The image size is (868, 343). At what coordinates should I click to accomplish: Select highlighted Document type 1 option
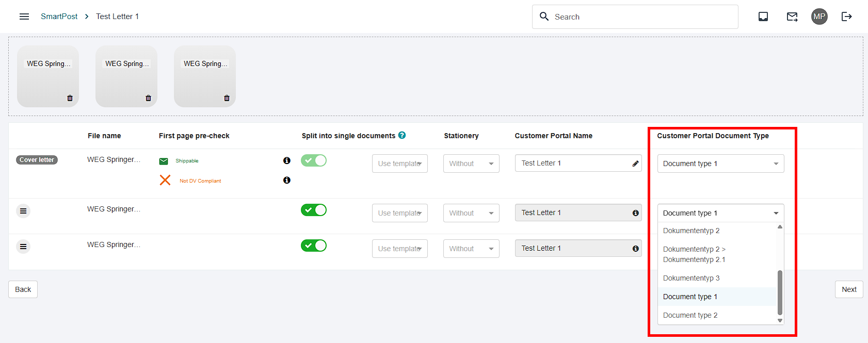[x=717, y=297]
